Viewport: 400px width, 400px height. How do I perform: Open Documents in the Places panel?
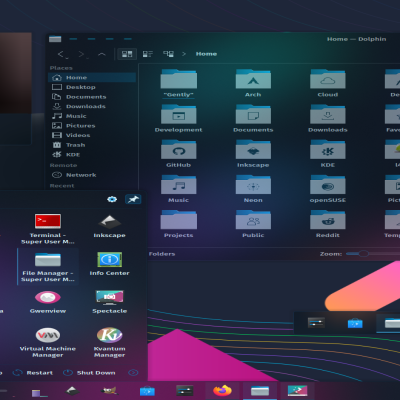tap(92, 97)
